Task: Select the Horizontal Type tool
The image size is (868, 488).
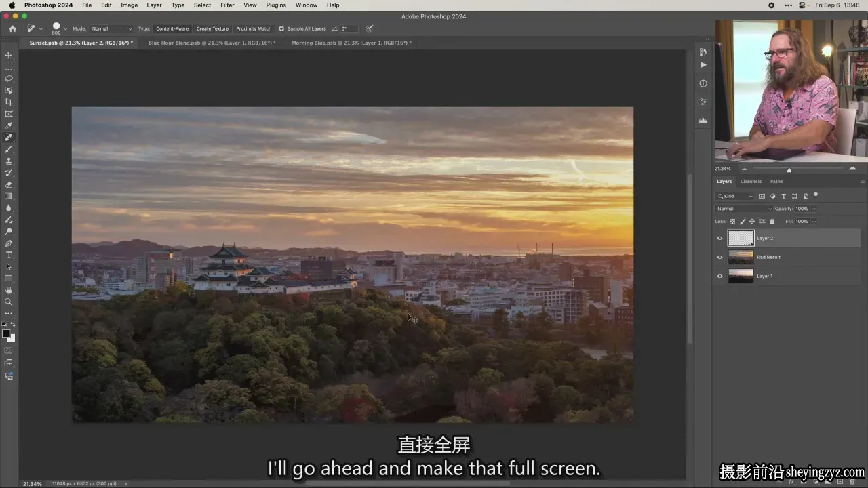Action: 9,255
